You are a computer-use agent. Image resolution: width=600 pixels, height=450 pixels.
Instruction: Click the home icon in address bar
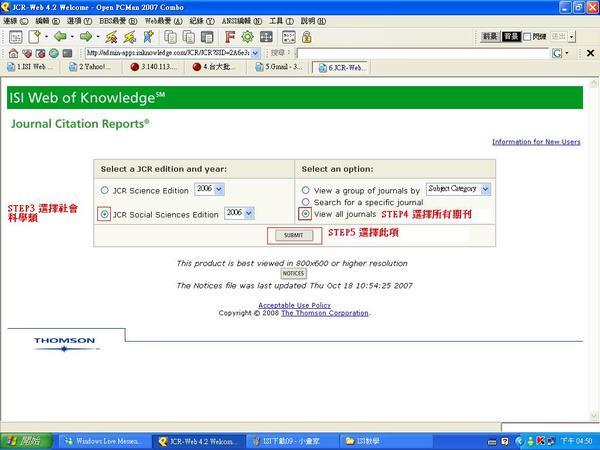[13, 53]
